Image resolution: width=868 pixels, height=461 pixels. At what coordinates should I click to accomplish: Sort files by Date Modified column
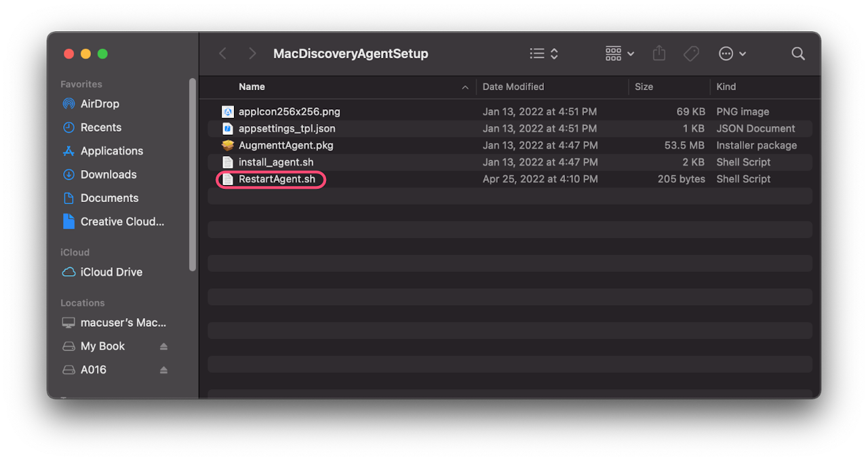click(x=513, y=87)
